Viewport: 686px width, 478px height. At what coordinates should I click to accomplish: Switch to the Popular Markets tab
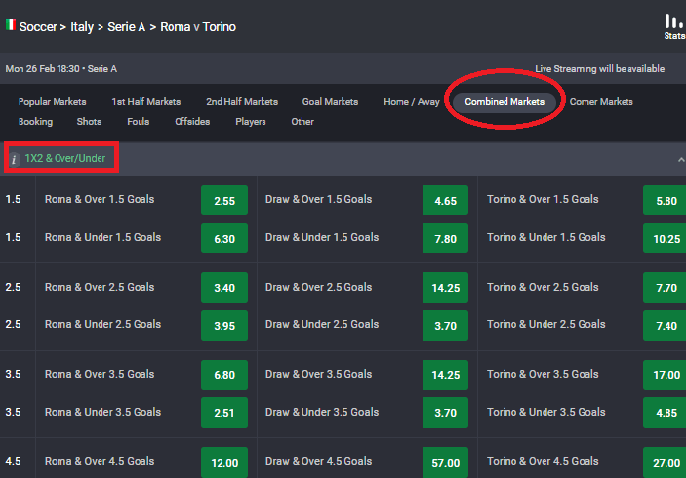pyautogui.click(x=52, y=102)
